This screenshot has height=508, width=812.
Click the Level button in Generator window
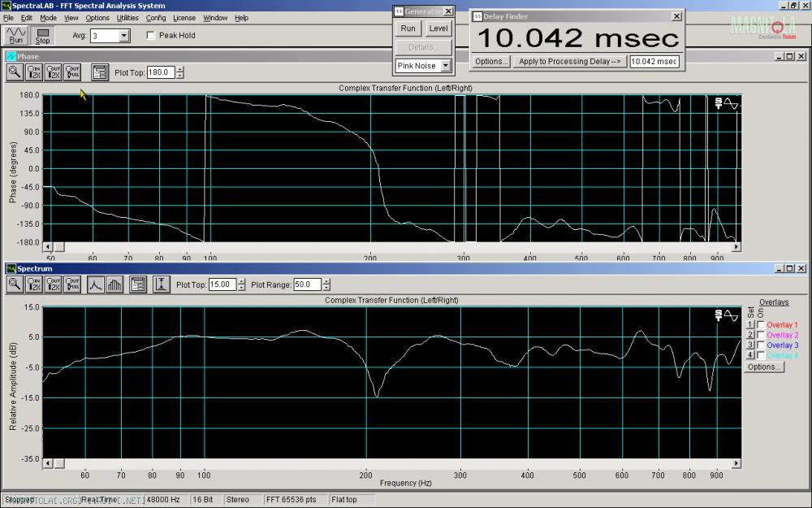tap(438, 28)
